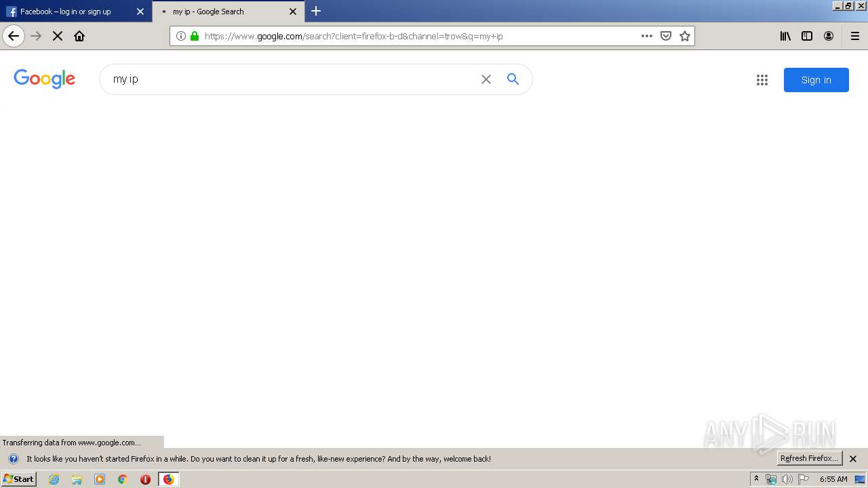The width and height of the screenshot is (868, 488).
Task: Click the Google search magnifier button
Action: pyautogui.click(x=513, y=79)
